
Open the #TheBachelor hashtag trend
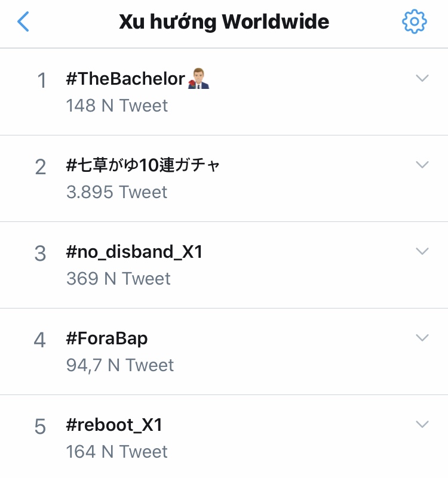pos(125,79)
